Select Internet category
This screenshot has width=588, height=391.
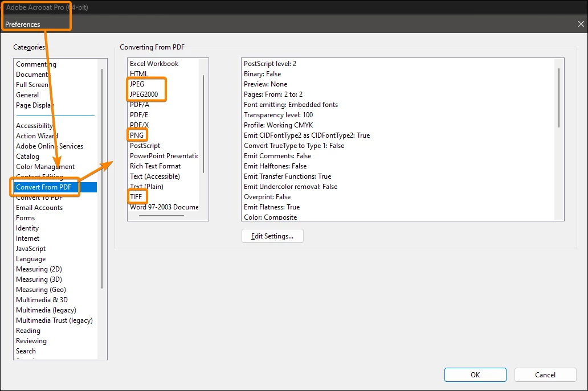click(27, 238)
